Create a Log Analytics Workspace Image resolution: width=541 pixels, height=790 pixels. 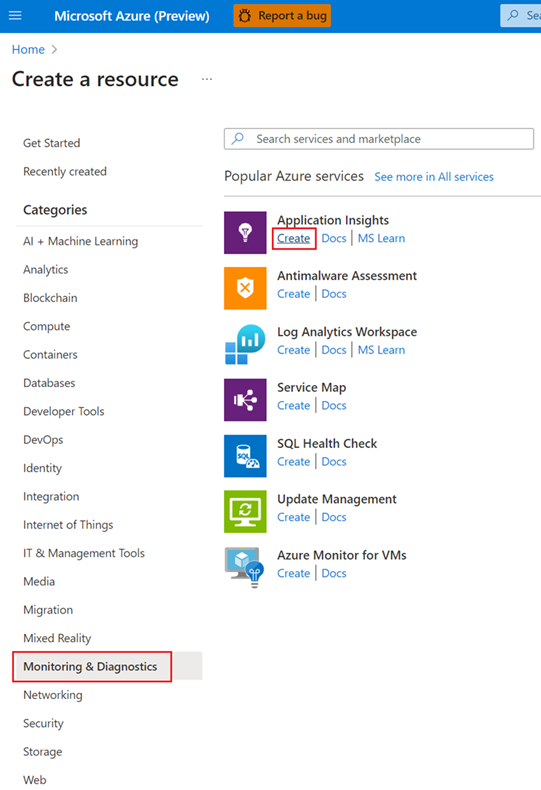pos(294,350)
